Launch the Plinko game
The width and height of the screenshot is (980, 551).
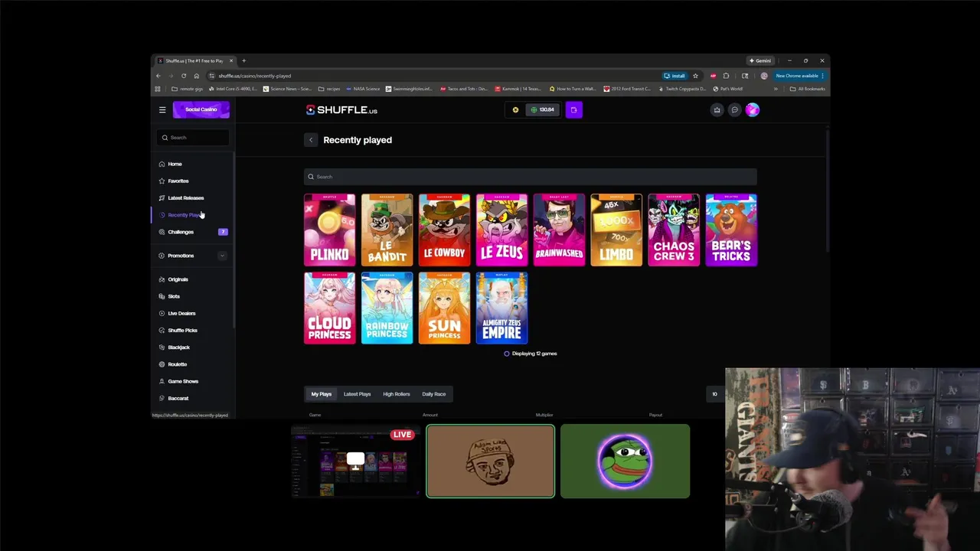[329, 230]
